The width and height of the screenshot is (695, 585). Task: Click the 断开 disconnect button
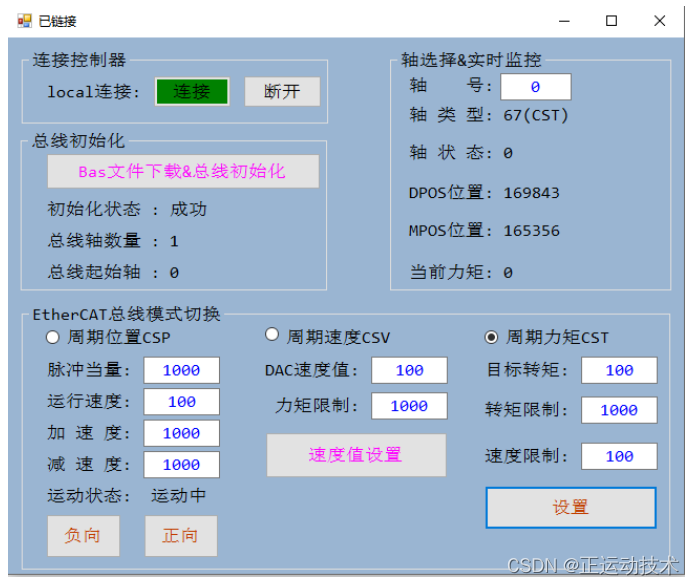click(282, 92)
